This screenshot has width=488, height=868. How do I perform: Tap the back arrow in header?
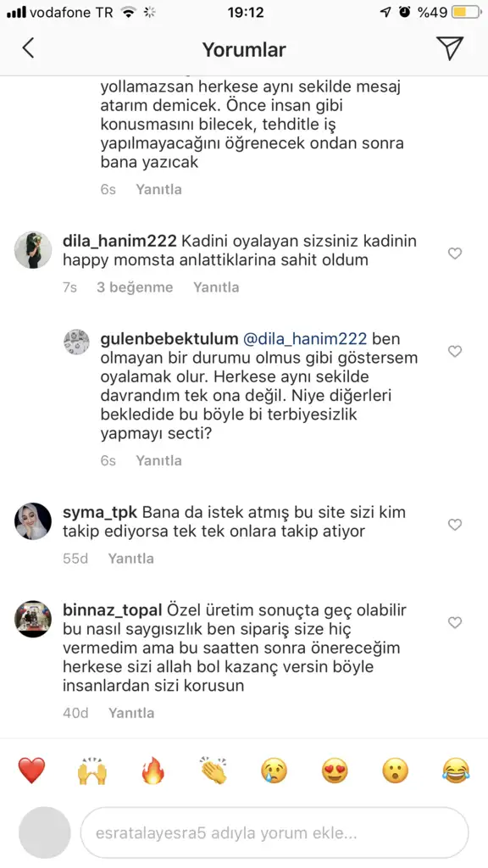[28, 48]
